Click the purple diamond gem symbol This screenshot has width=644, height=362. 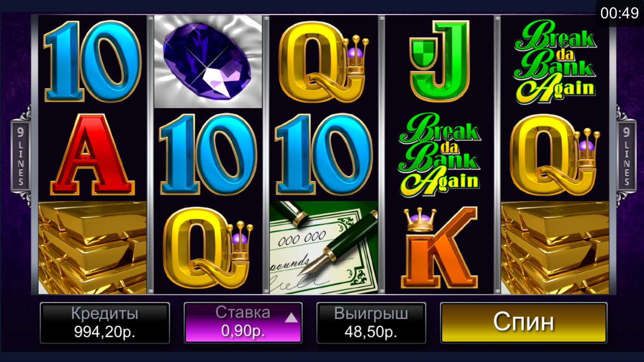pos(208,61)
